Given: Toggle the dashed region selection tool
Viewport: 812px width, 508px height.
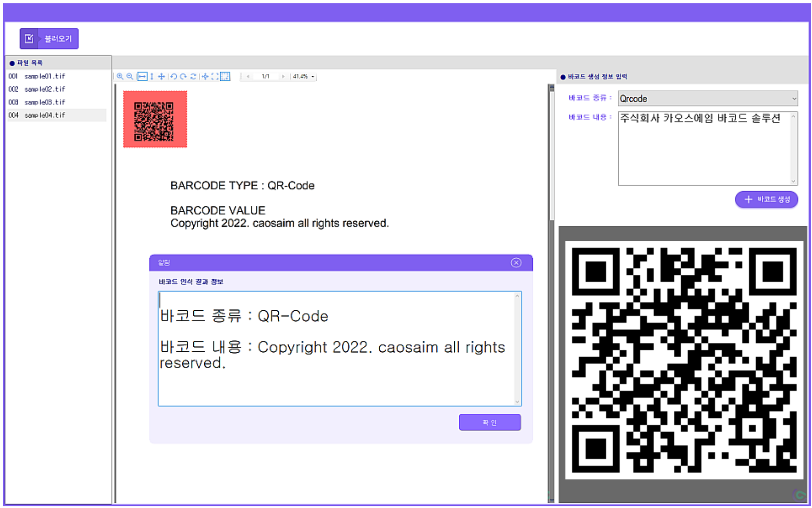Looking at the screenshot, I should (225, 77).
